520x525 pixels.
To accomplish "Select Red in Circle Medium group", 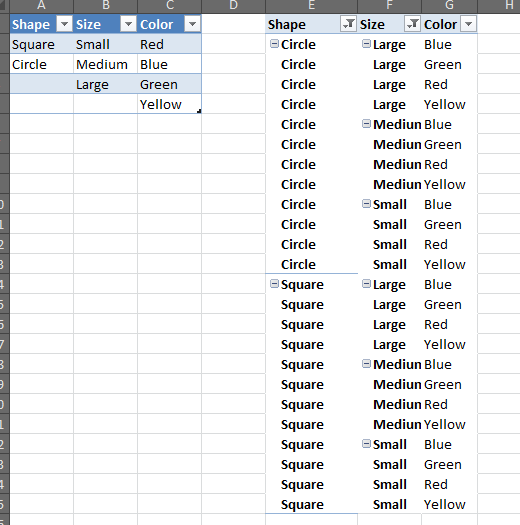I will pyautogui.click(x=449, y=164).
